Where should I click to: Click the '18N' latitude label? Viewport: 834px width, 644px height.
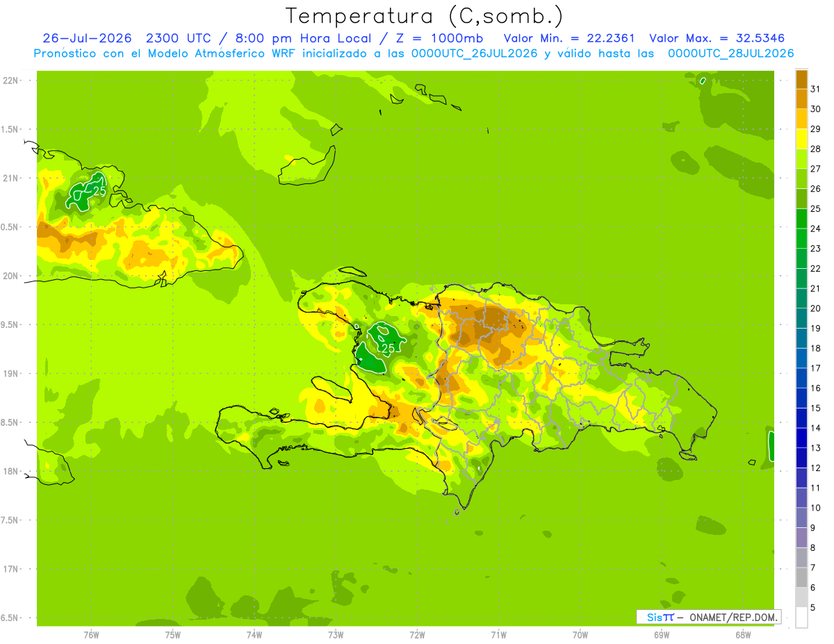point(11,471)
